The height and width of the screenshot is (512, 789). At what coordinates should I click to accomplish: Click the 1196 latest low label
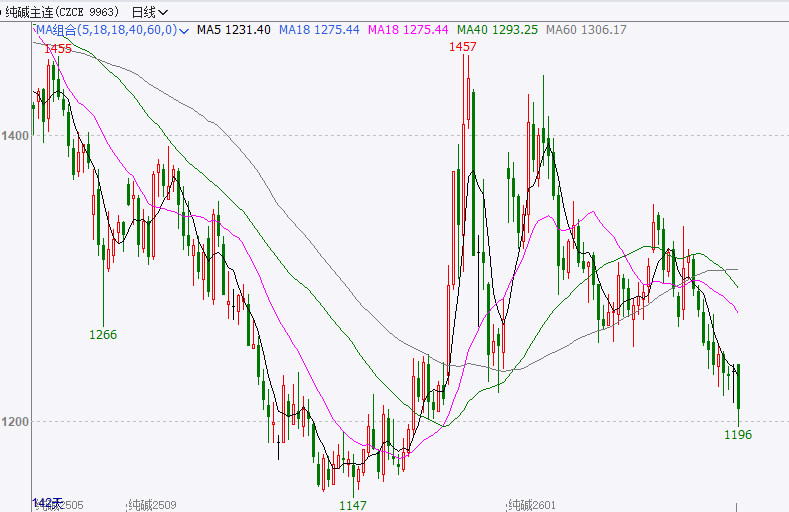click(x=738, y=435)
